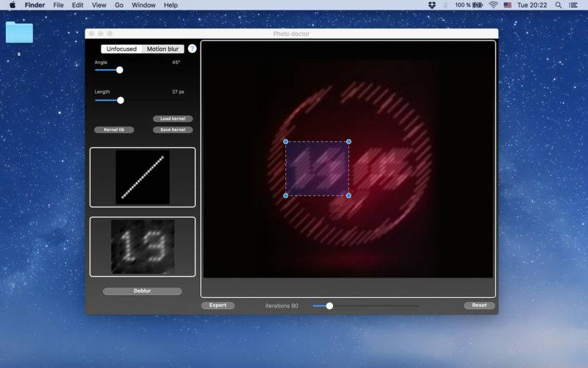
Task: Open the Help menu
Action: (x=171, y=5)
